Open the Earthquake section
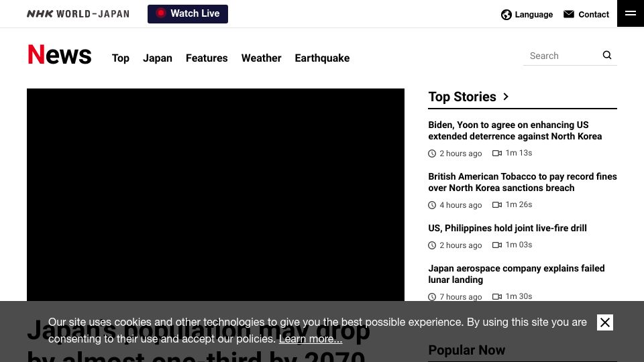Viewport: 644px width, 362px height. tap(322, 58)
